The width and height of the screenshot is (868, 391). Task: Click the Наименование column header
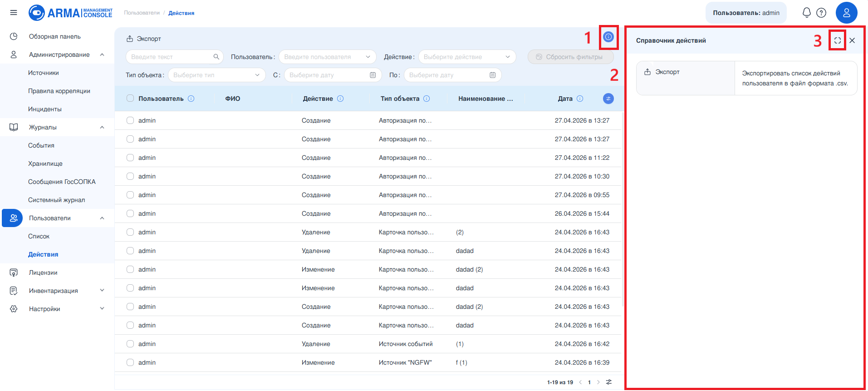click(x=485, y=99)
